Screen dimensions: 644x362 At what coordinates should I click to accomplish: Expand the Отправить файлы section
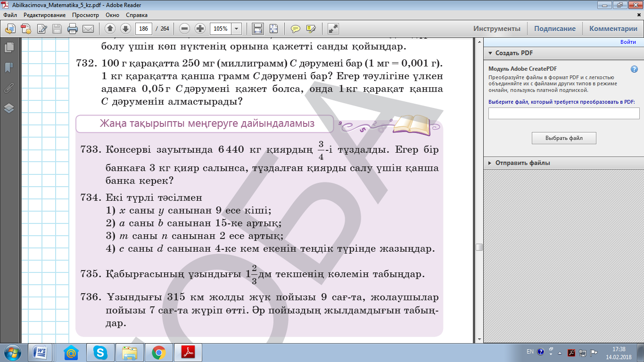coord(490,163)
